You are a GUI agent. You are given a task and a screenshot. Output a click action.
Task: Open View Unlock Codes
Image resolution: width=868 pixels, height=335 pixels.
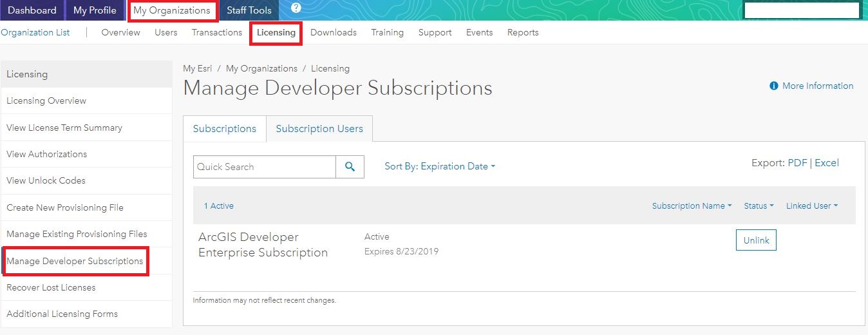pos(86,180)
